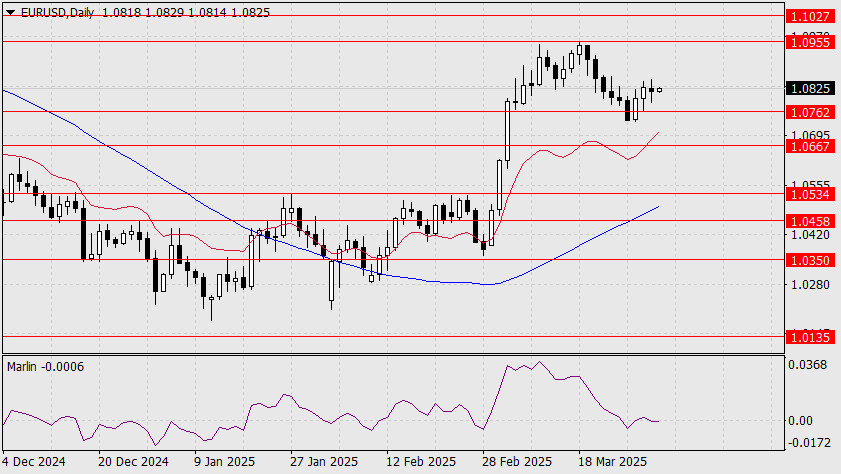Click the 9 Jan 2025 date label
Screen dimensions: 841x474
(x=224, y=462)
